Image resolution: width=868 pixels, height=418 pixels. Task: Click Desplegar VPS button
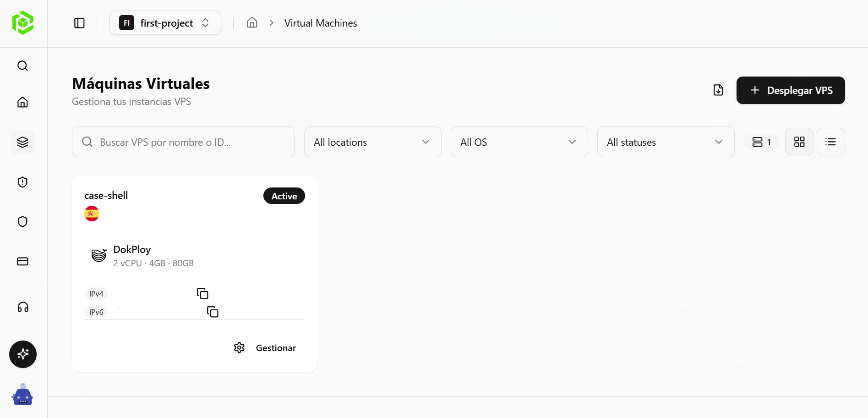pyautogui.click(x=791, y=90)
